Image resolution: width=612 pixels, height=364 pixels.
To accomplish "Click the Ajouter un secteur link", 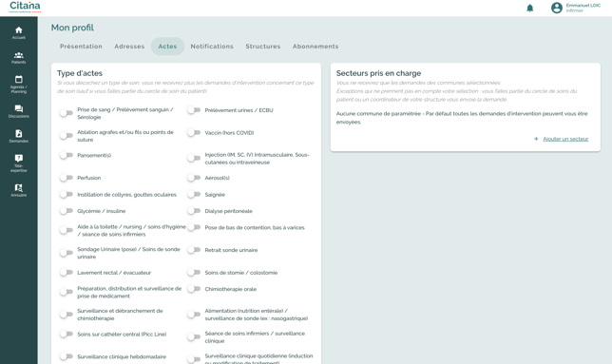I will point(565,139).
